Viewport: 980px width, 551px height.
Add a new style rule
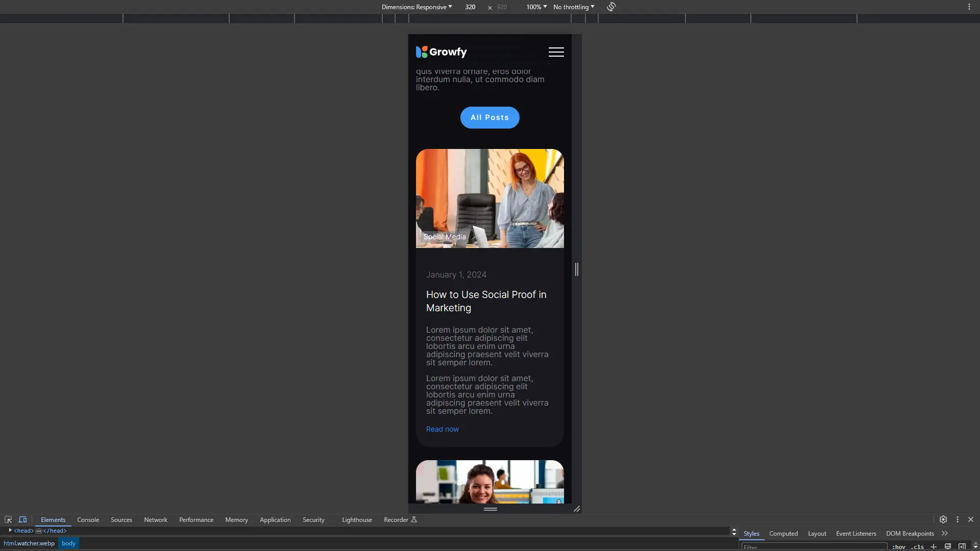[933, 547]
